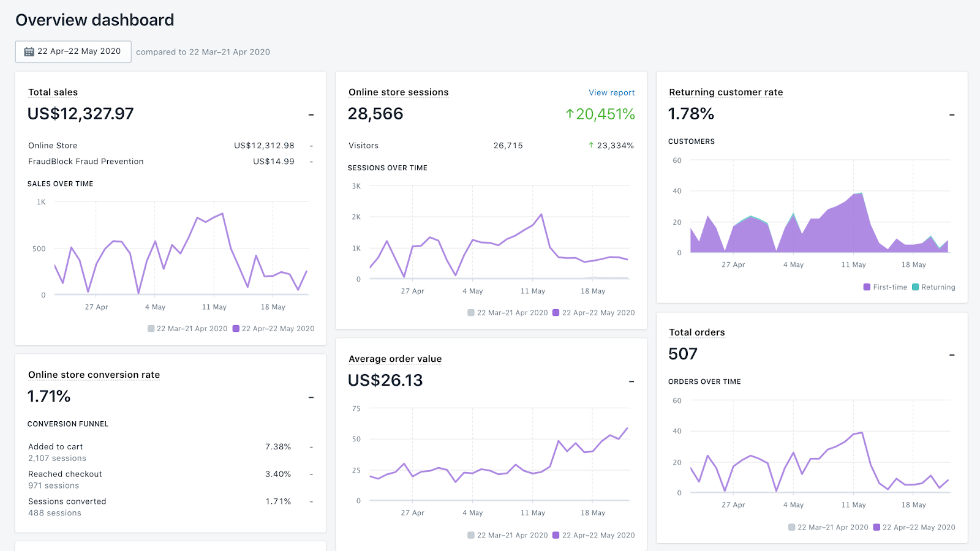Click the US$14.99 amount
Image resolution: width=980 pixels, height=551 pixels.
point(274,162)
